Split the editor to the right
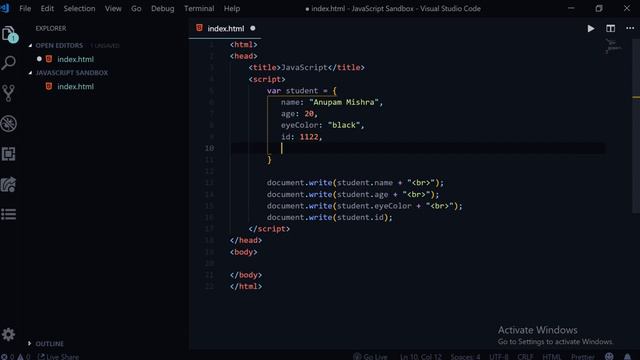640x360 pixels. tap(610, 29)
